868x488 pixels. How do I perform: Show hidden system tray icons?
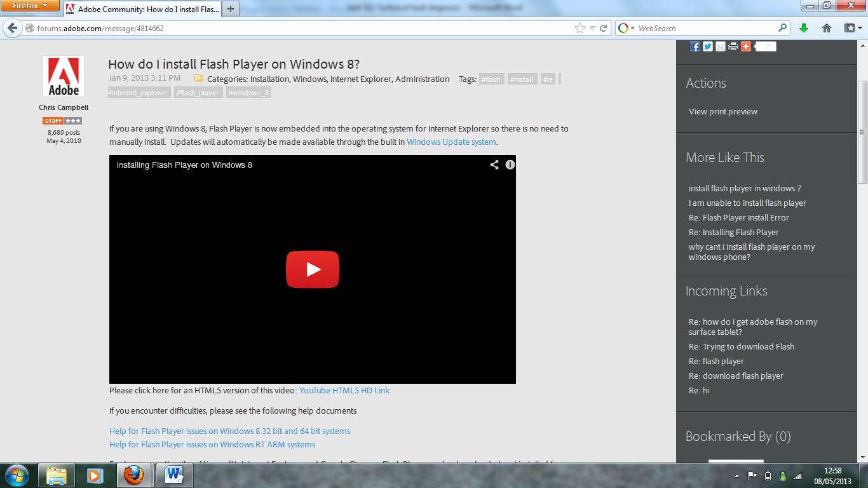click(736, 475)
